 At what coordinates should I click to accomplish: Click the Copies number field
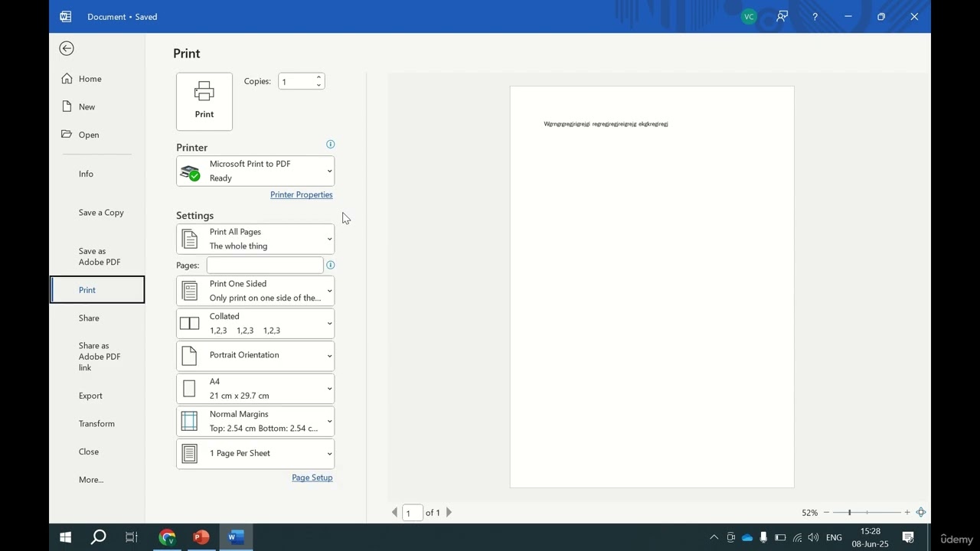pos(296,81)
